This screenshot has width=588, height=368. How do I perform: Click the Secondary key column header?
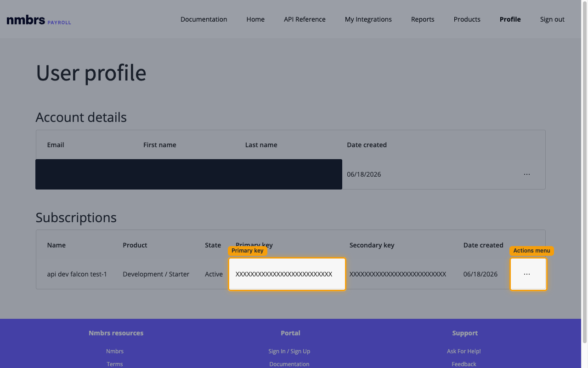(x=372, y=245)
